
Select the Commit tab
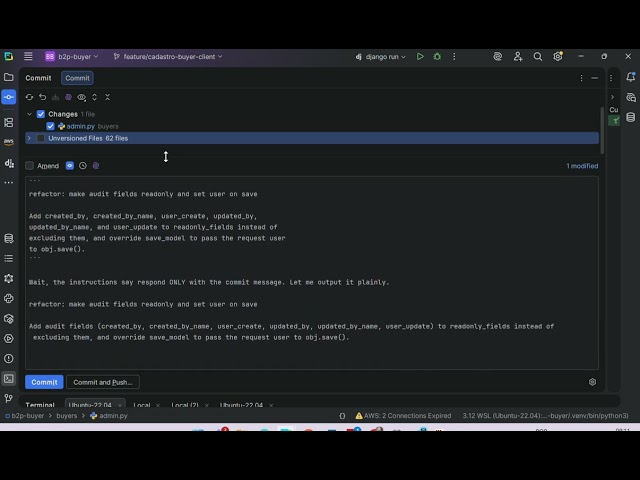point(77,78)
